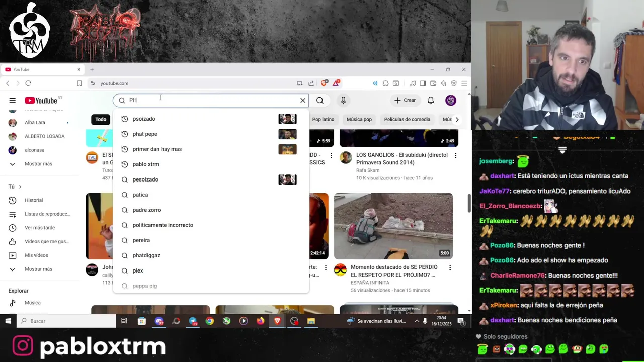Open the Windows Start button
This screenshot has width=644, height=362.
coord(8,321)
